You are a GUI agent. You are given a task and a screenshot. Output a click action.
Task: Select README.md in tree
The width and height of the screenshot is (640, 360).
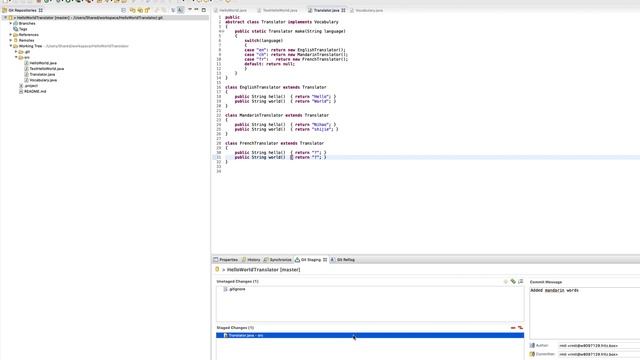[32, 92]
